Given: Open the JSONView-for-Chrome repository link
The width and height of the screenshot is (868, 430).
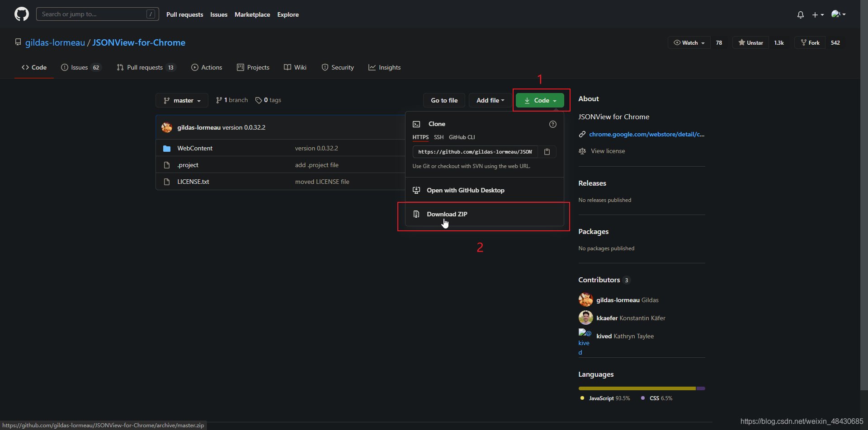Looking at the screenshot, I should [x=139, y=42].
